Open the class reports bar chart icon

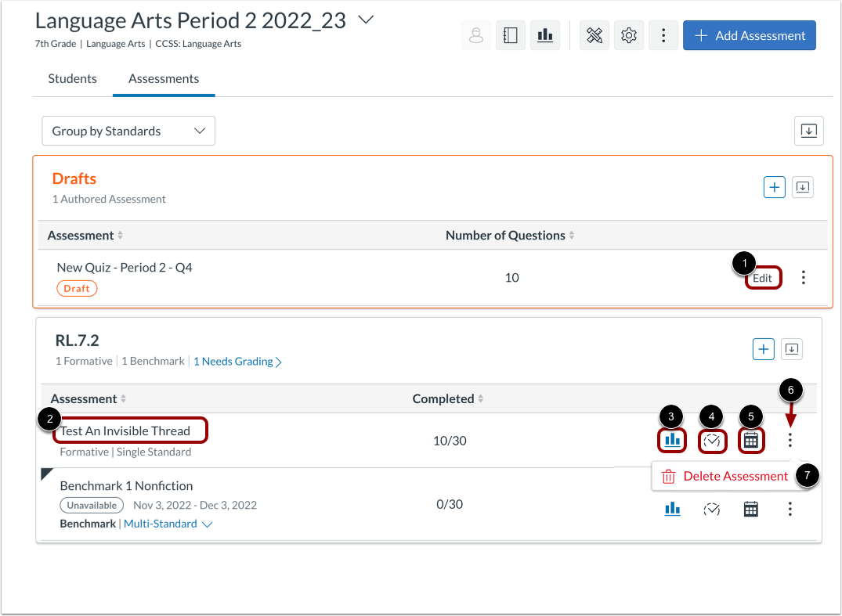[545, 35]
